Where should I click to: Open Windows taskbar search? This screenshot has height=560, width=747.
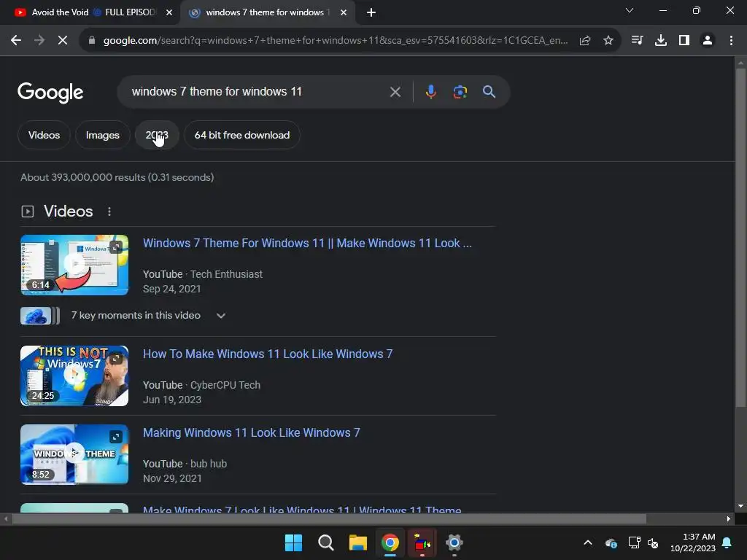tap(326, 542)
